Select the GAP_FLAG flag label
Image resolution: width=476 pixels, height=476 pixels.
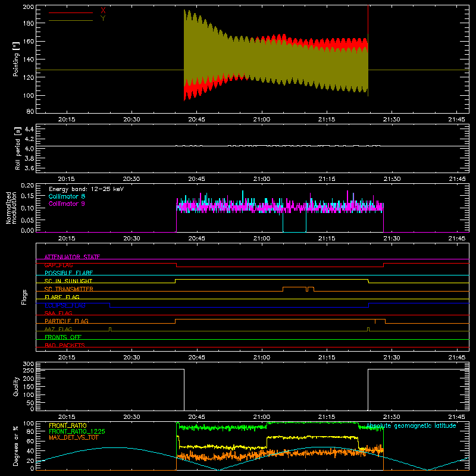(x=58, y=265)
